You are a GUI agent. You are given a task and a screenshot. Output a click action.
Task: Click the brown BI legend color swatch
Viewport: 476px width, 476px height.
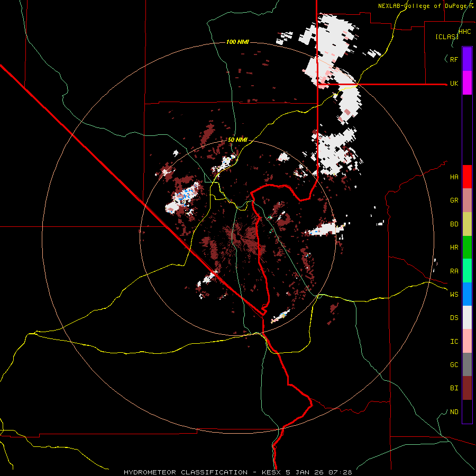[x=467, y=388]
